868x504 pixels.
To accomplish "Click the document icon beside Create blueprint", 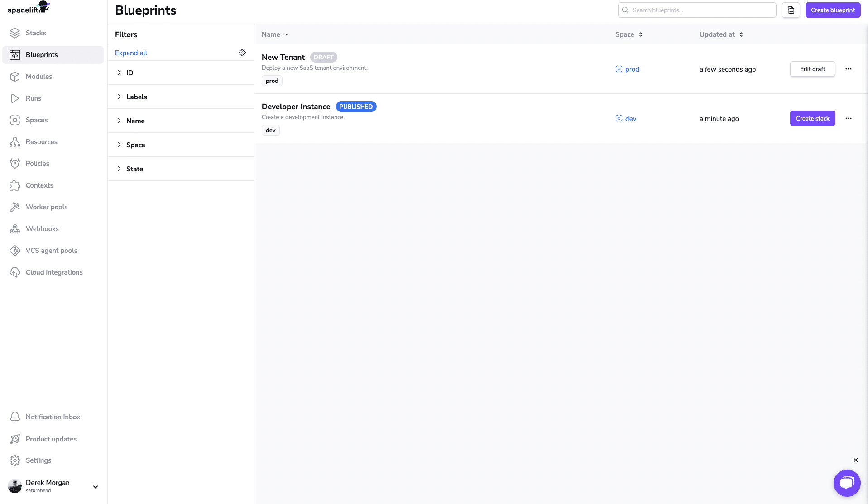I will [x=791, y=10].
